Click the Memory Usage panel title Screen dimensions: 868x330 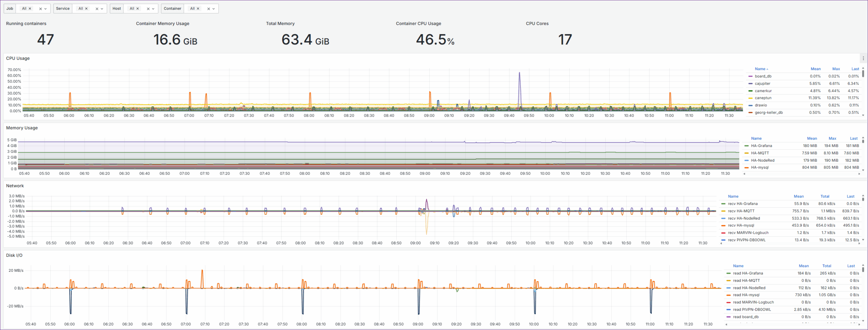[22, 128]
